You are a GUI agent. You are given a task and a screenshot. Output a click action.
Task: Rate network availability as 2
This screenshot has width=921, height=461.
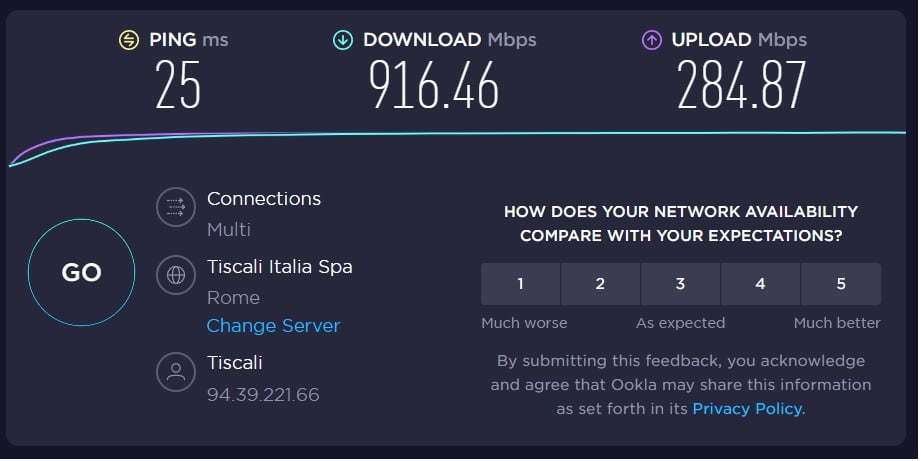(600, 284)
